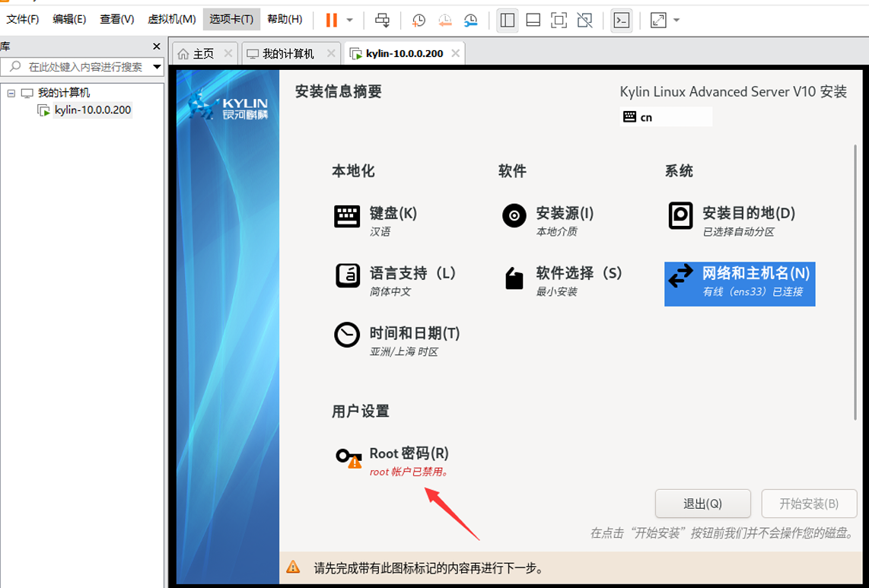Click the stretch guest display icon

click(x=658, y=21)
